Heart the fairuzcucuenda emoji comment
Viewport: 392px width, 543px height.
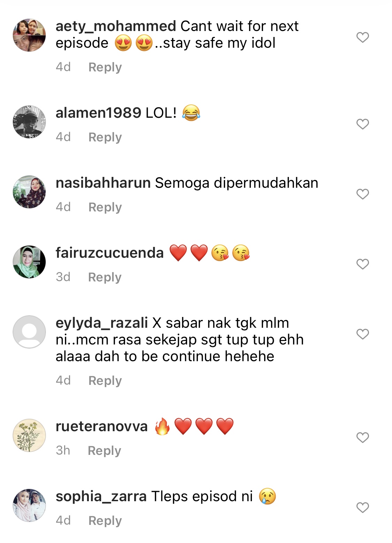pos(362,264)
